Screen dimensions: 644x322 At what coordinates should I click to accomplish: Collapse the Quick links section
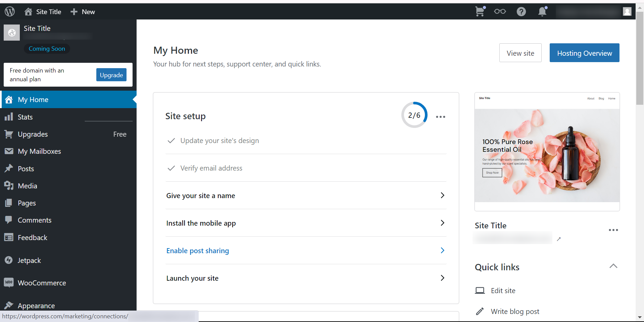pos(613,266)
